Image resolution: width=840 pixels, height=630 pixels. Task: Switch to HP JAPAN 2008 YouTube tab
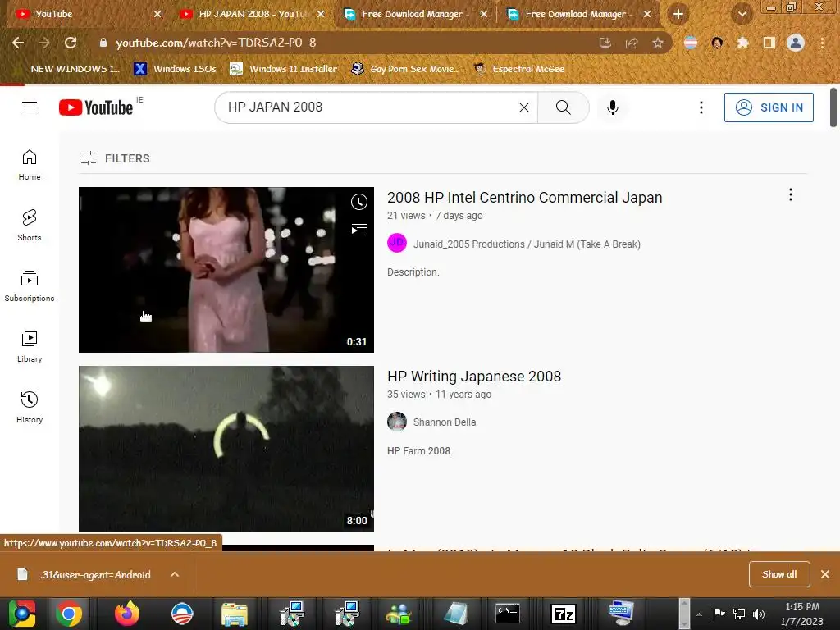point(252,14)
